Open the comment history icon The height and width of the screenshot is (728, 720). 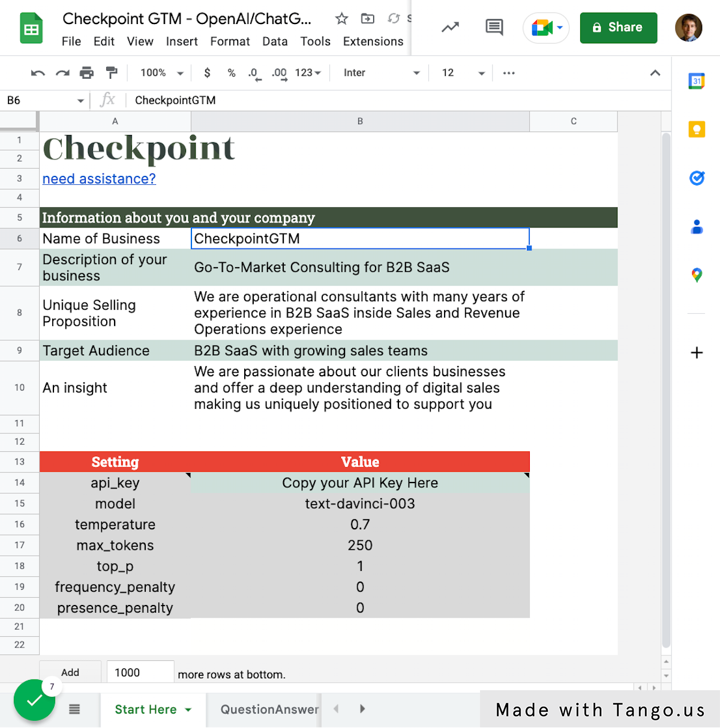pyautogui.click(x=494, y=27)
